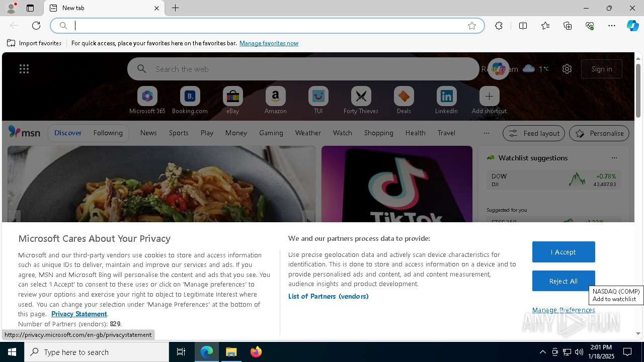The image size is (644, 362).
Task: Open Booking.com shortcut
Action: coord(190,101)
